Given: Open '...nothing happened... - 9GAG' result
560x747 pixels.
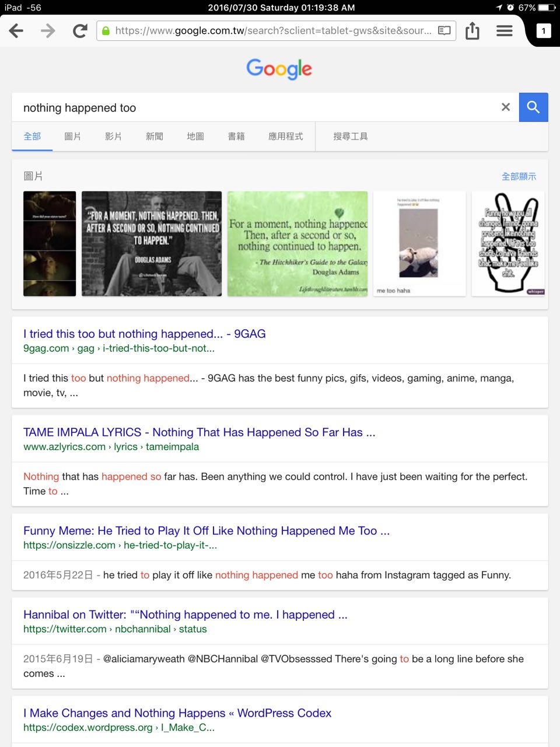Looking at the screenshot, I should pyautogui.click(x=145, y=334).
